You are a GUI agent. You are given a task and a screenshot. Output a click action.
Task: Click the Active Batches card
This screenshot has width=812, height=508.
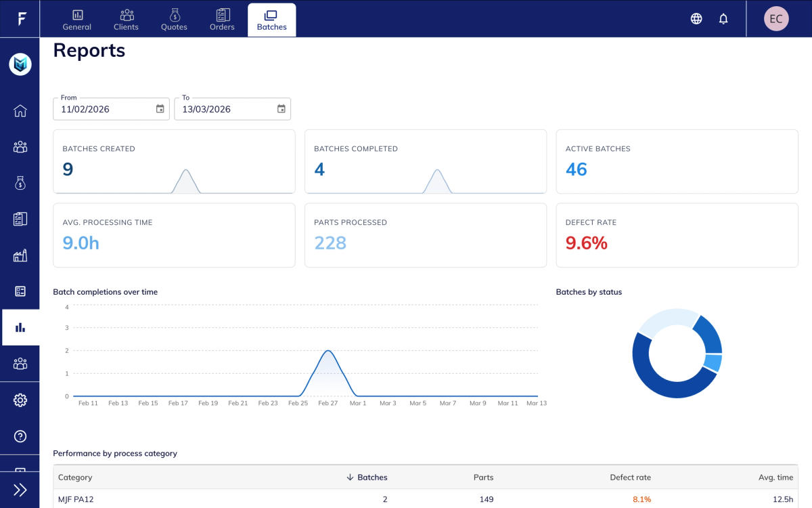677,162
